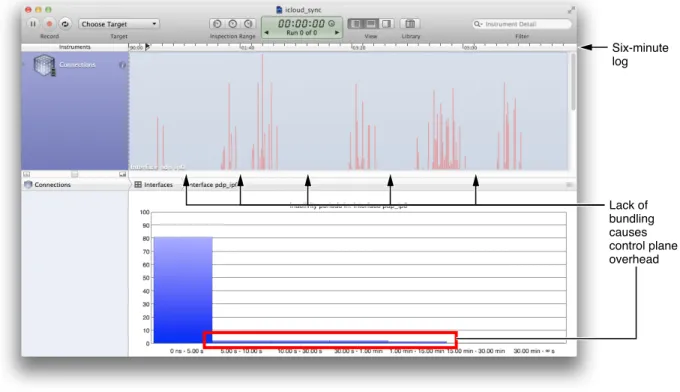Go to the previous run with the left arrow
680x392 pixels.
pos(266,33)
